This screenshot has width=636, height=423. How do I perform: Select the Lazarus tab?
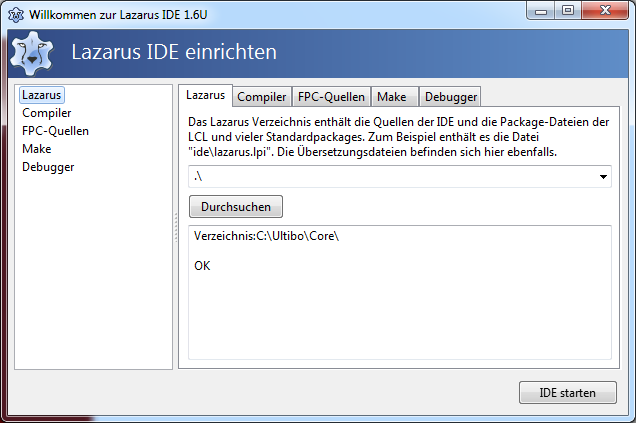pyautogui.click(x=205, y=95)
